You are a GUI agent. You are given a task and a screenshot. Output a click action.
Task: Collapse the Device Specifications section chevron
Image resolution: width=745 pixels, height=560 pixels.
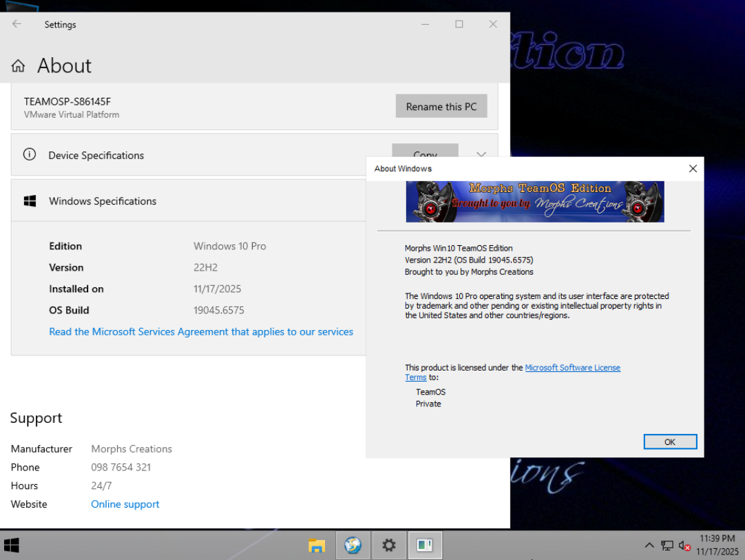[481, 155]
